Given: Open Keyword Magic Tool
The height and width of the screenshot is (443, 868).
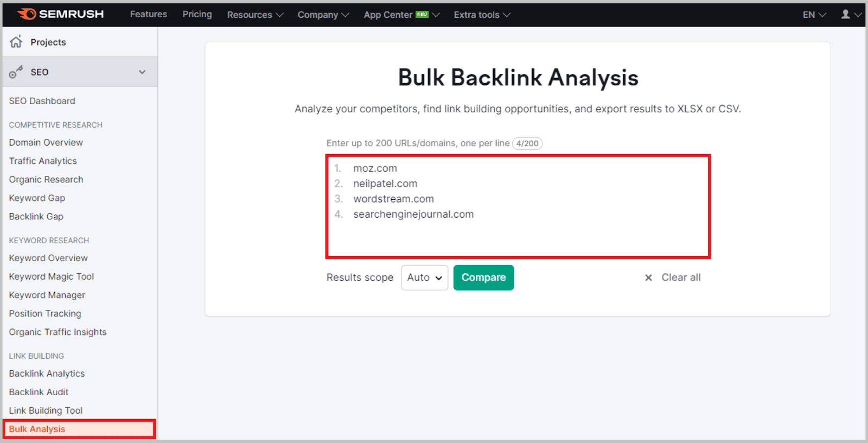Looking at the screenshot, I should (51, 276).
